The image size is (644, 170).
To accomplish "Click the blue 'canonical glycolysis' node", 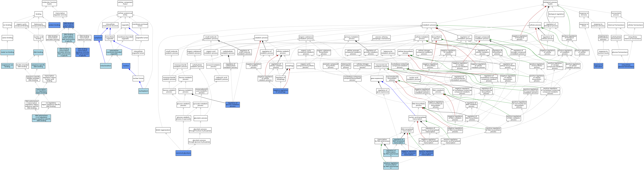I will coord(183,153).
